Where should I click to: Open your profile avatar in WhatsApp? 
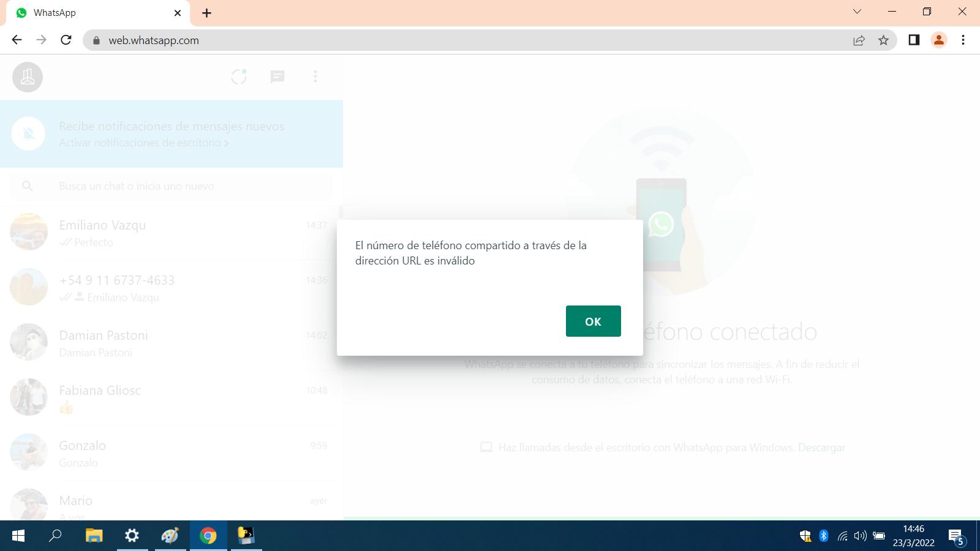point(28,77)
